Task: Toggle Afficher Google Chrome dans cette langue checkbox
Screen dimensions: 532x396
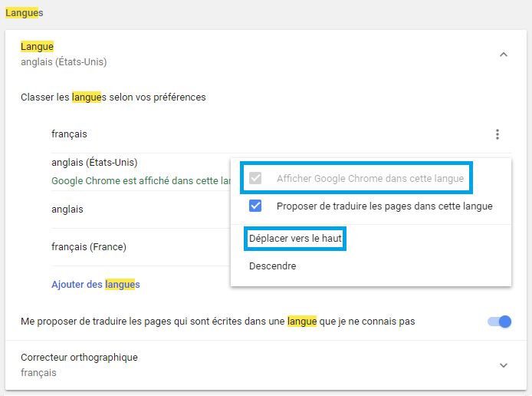Action: pos(255,178)
